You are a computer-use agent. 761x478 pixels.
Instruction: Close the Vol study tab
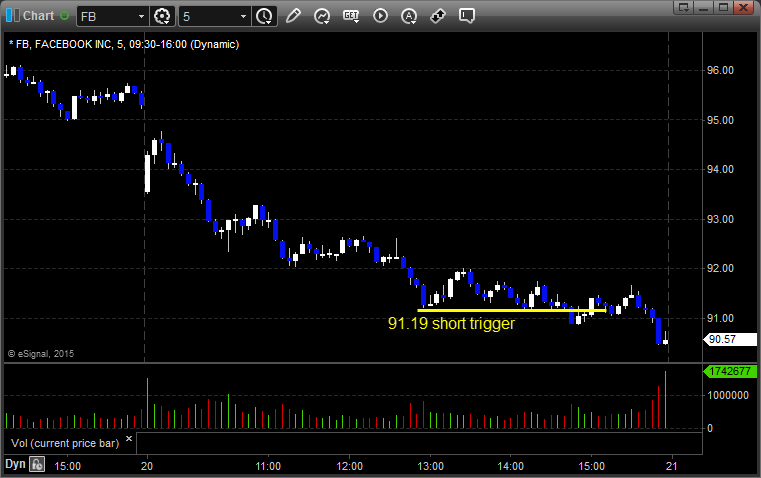pyautogui.click(x=130, y=437)
